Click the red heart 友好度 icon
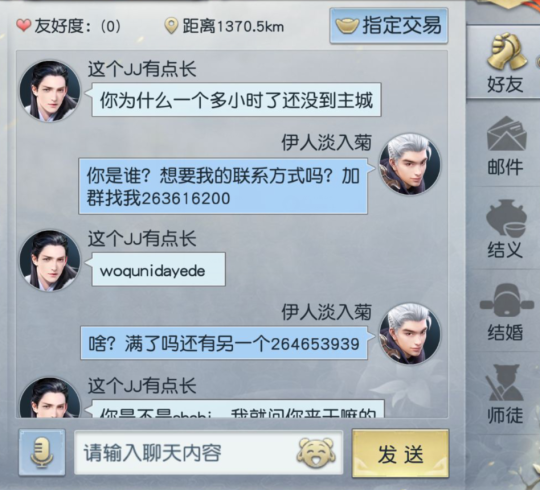Screen dimensions: 540x490 pos(24,25)
